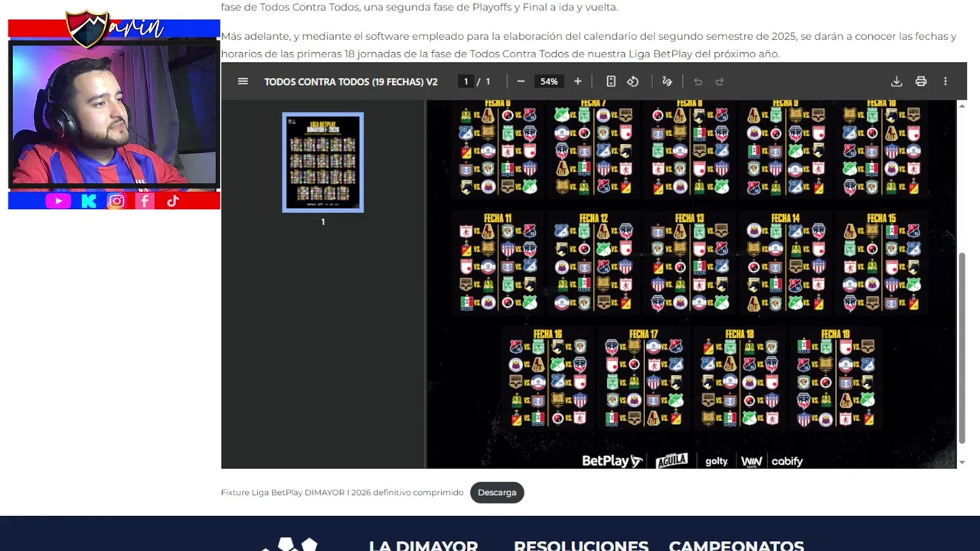Image resolution: width=980 pixels, height=551 pixels.
Task: Zoom in the PDF with plus button
Action: [x=578, y=81]
